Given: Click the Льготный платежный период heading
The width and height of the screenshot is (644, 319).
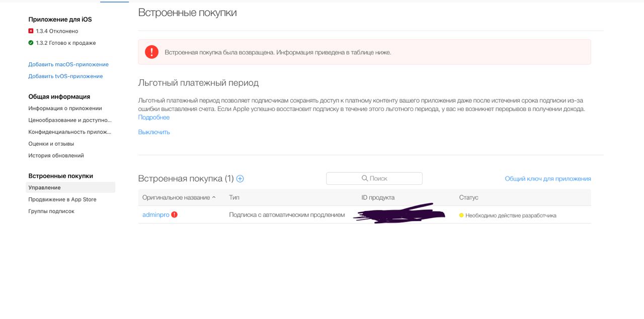Looking at the screenshot, I should pos(198,82).
